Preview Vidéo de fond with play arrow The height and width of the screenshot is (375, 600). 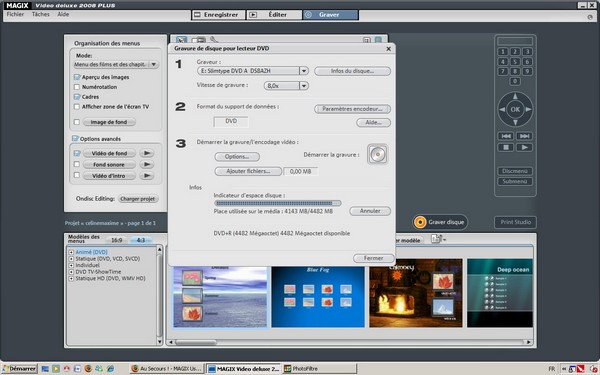(147, 153)
